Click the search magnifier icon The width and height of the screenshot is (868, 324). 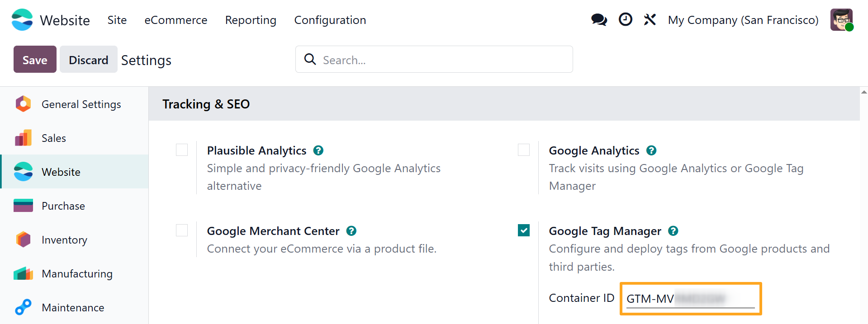tap(310, 59)
